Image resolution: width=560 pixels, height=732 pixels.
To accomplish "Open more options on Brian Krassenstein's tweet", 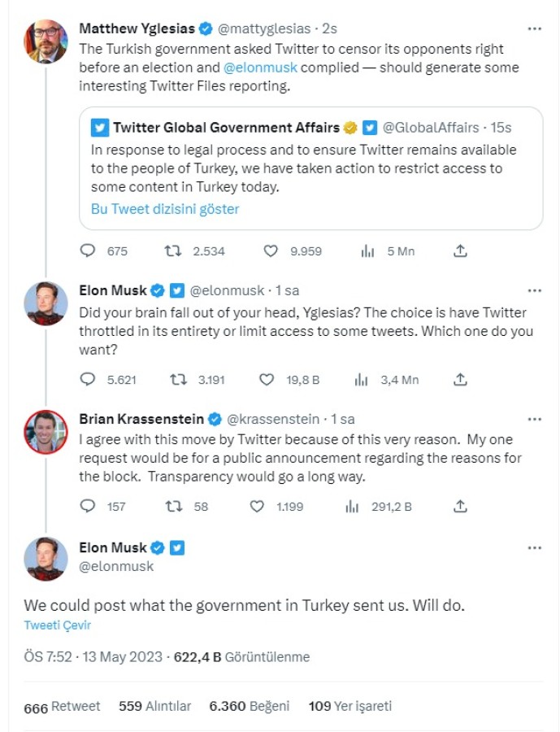I will (x=534, y=419).
